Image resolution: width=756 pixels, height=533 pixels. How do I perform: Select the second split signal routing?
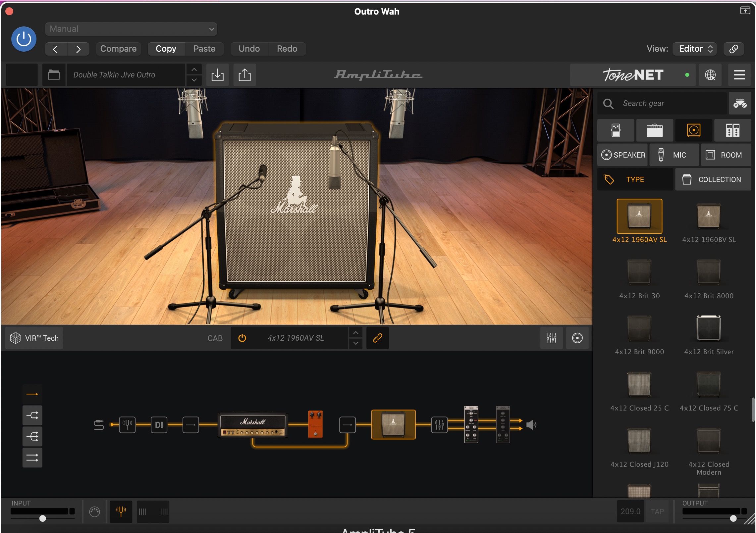tap(32, 415)
